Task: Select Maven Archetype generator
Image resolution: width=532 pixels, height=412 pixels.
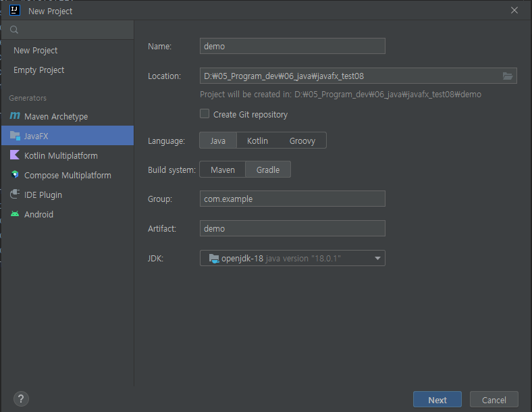Action: tap(68, 116)
